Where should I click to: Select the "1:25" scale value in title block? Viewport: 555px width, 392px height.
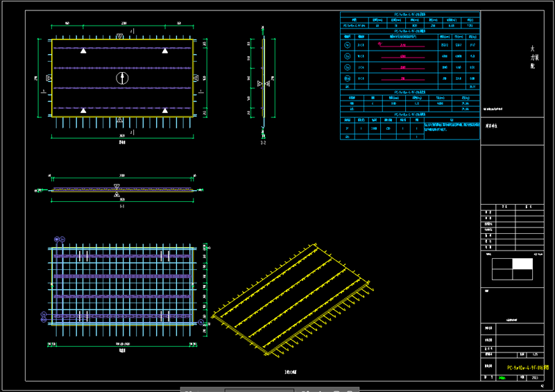pyautogui.click(x=535, y=354)
